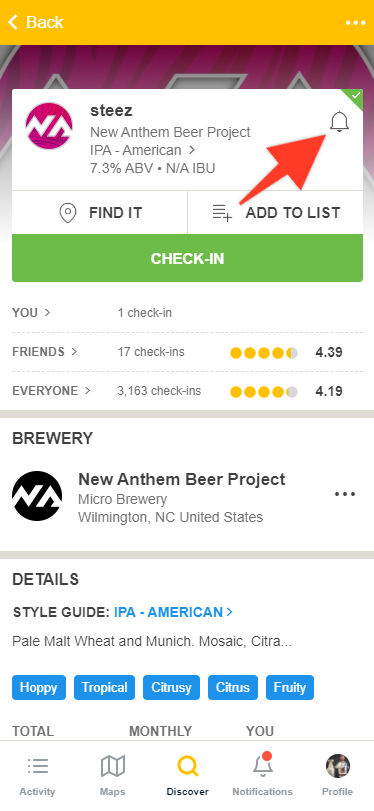The height and width of the screenshot is (811, 374).
Task: Tap the Find It location pin
Action: (x=68, y=213)
